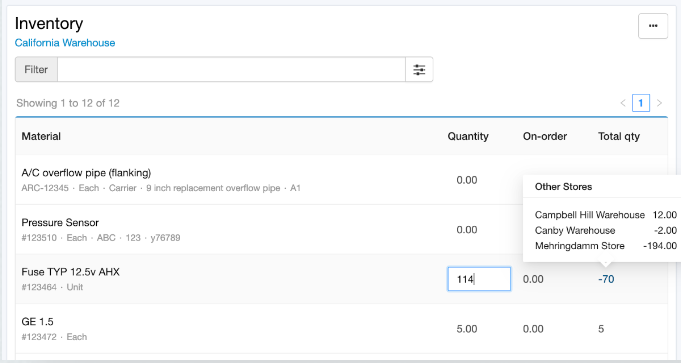Click into the Filter text field
Screen dimensions: 681x363
(x=231, y=69)
